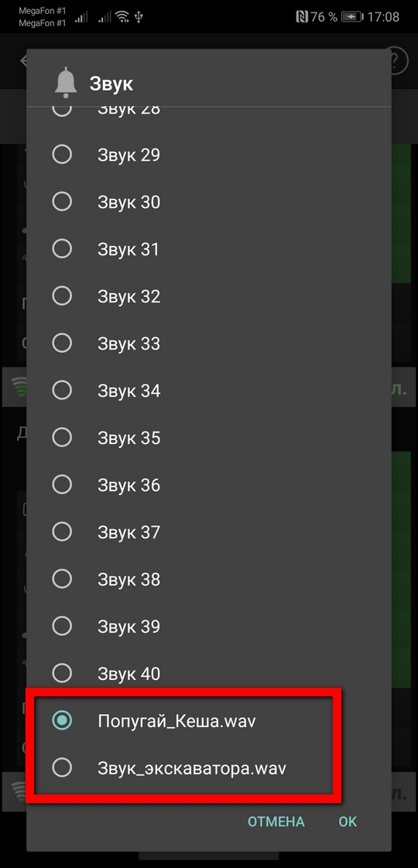Tap the USB connection status icon

[139, 17]
